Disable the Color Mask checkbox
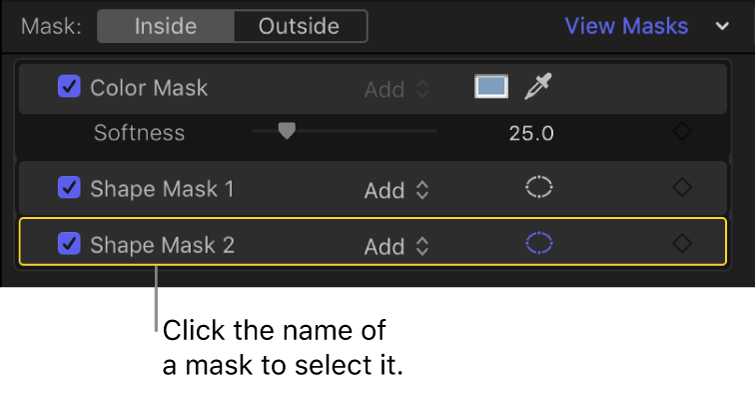Viewport: 756px width, 394px height. pyautogui.click(x=69, y=87)
